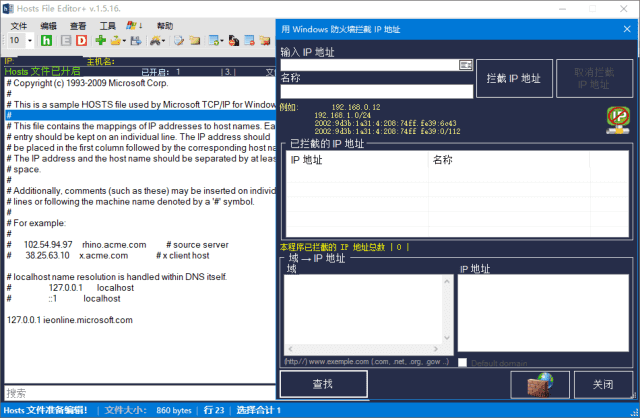Expand the tools icon dropdown arrow
The width and height of the screenshot is (640, 418).
tap(163, 41)
